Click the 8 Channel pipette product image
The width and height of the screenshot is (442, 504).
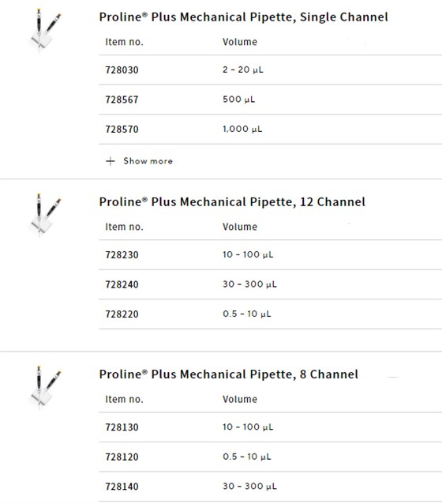click(45, 387)
